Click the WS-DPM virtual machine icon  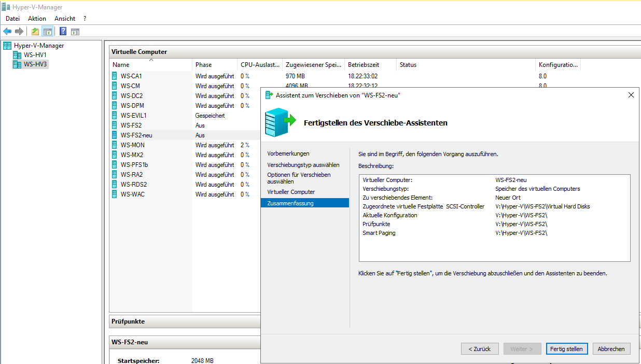point(115,106)
